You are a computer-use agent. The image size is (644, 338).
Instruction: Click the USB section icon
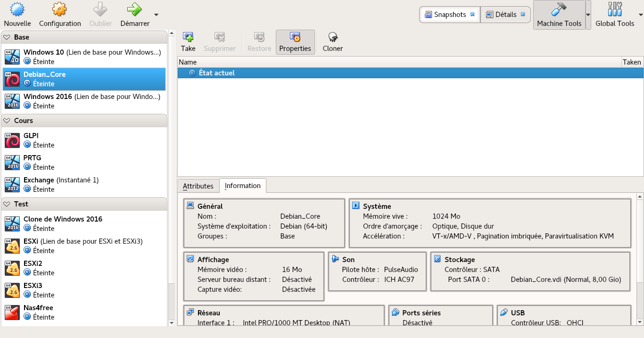tap(504, 312)
